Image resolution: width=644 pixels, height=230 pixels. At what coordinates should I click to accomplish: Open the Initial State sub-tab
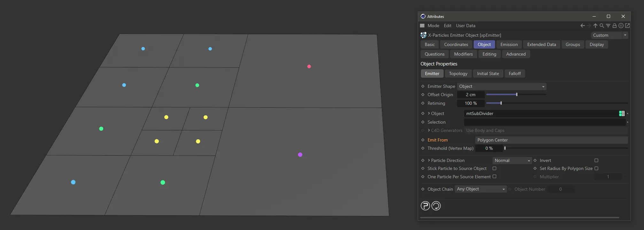pos(488,73)
